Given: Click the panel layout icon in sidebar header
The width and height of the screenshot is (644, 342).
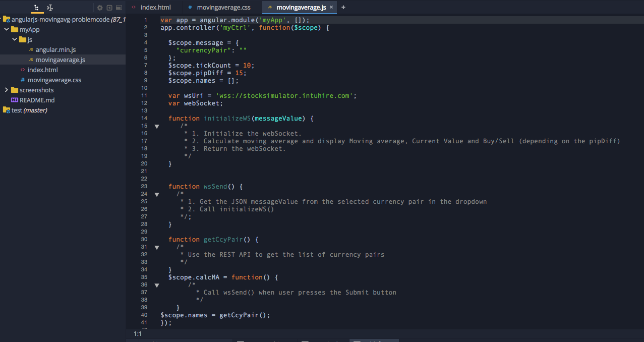Looking at the screenshot, I should coord(119,8).
